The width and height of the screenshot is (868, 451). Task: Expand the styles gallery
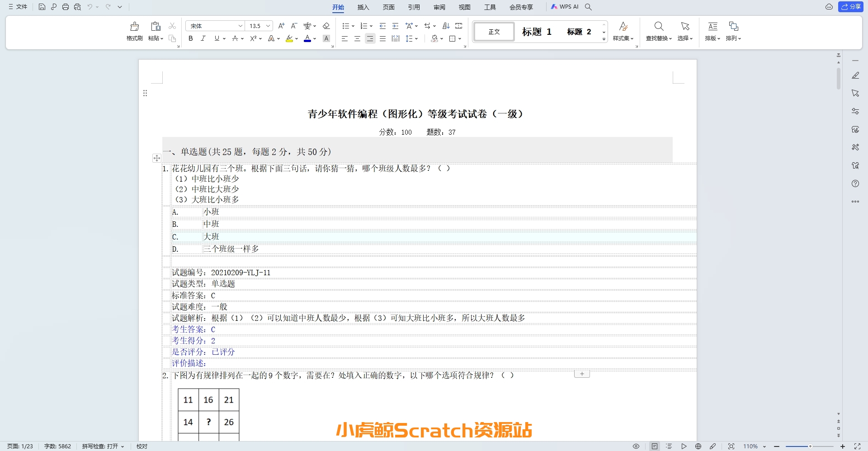pyautogui.click(x=604, y=39)
